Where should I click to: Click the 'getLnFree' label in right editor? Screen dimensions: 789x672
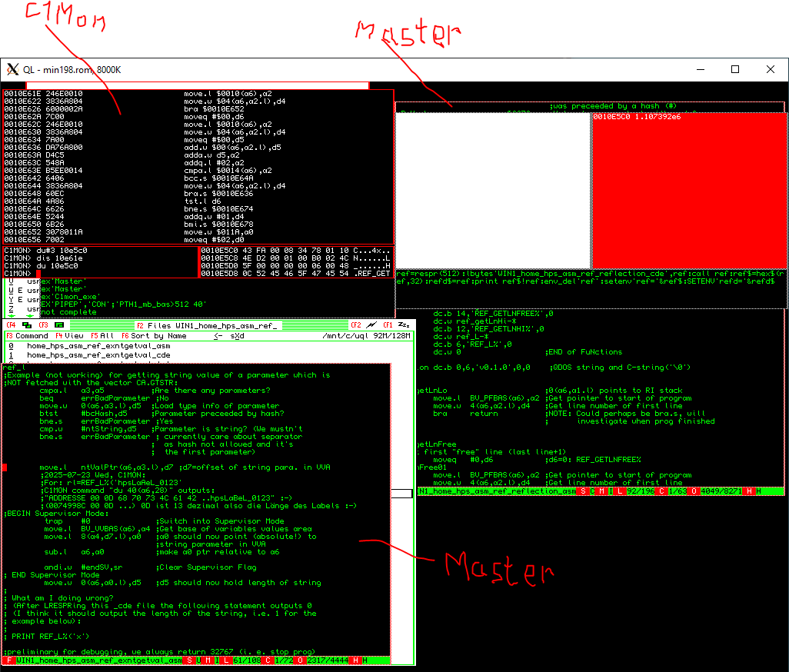pyautogui.click(x=436, y=444)
